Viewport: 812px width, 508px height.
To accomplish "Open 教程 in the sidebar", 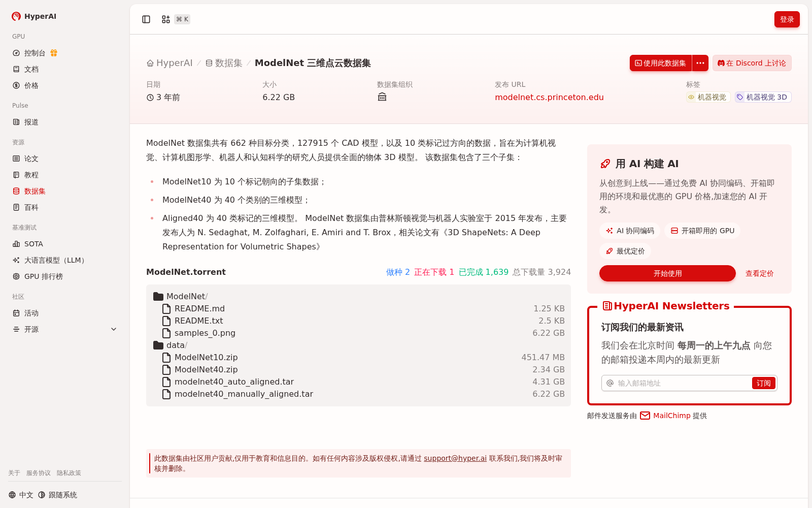I will 31,175.
